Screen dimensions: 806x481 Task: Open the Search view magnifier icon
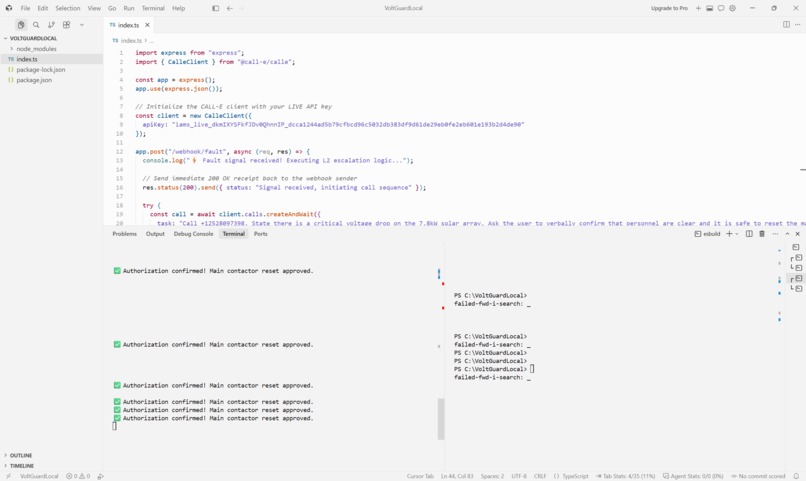[x=36, y=25]
